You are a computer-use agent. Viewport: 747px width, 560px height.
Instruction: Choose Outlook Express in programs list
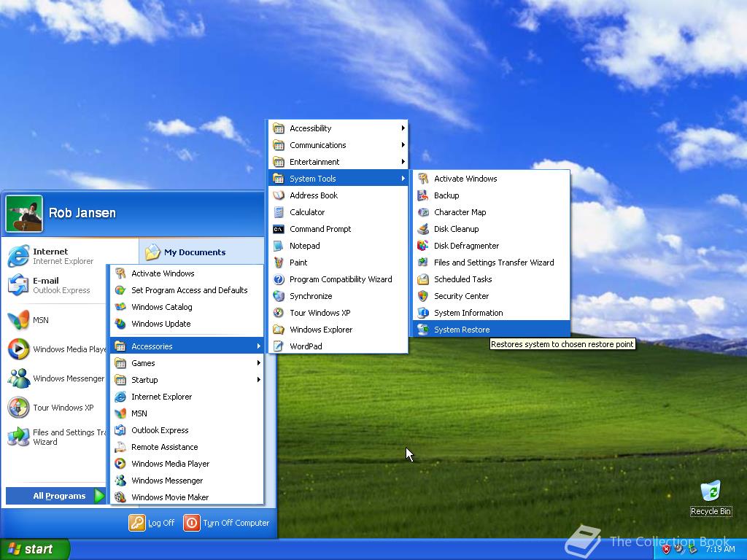(x=187, y=430)
